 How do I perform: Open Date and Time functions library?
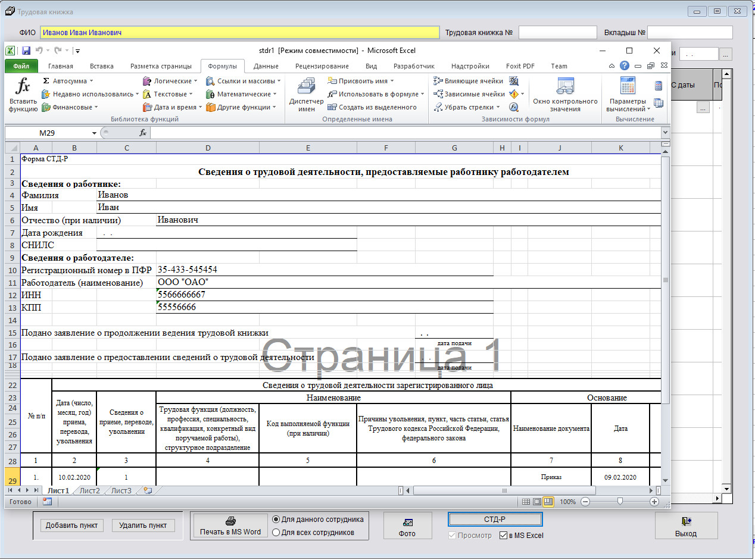tap(173, 107)
